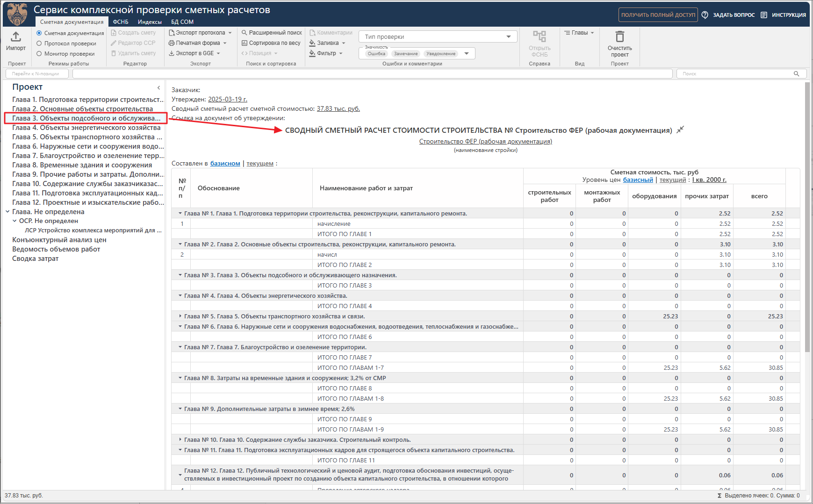Collapse the Проект side panel chevron
The image size is (813, 504).
point(158,87)
